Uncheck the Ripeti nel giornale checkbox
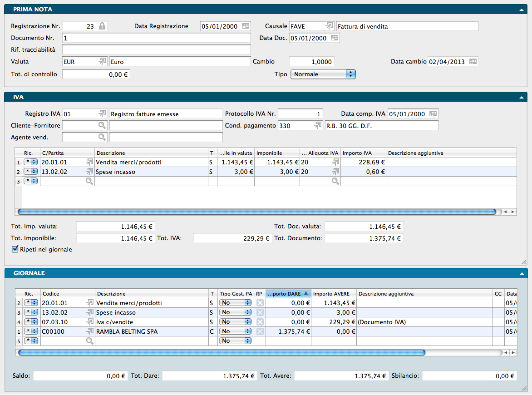This screenshot has height=395, width=532. (x=15, y=249)
